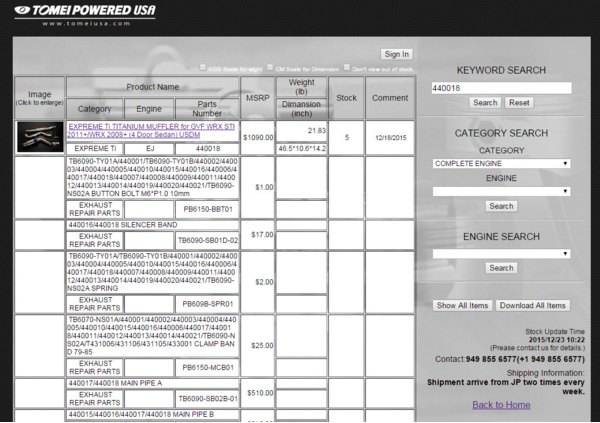The image size is (600, 423).
Task: Click dimension value 46.5*10.6*14.2
Action: [x=302, y=149]
